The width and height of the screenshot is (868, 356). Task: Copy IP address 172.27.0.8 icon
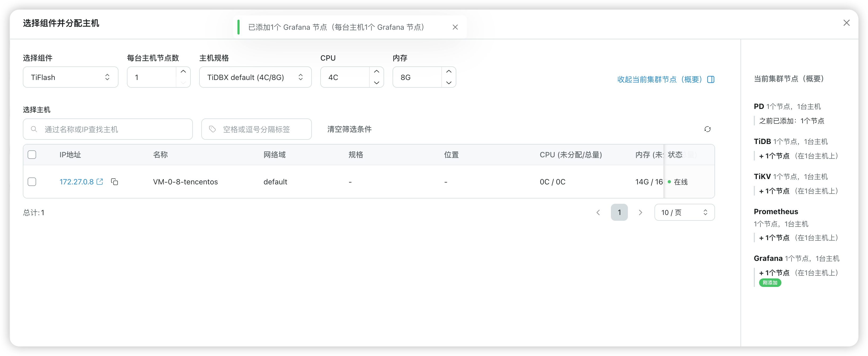[x=114, y=182]
